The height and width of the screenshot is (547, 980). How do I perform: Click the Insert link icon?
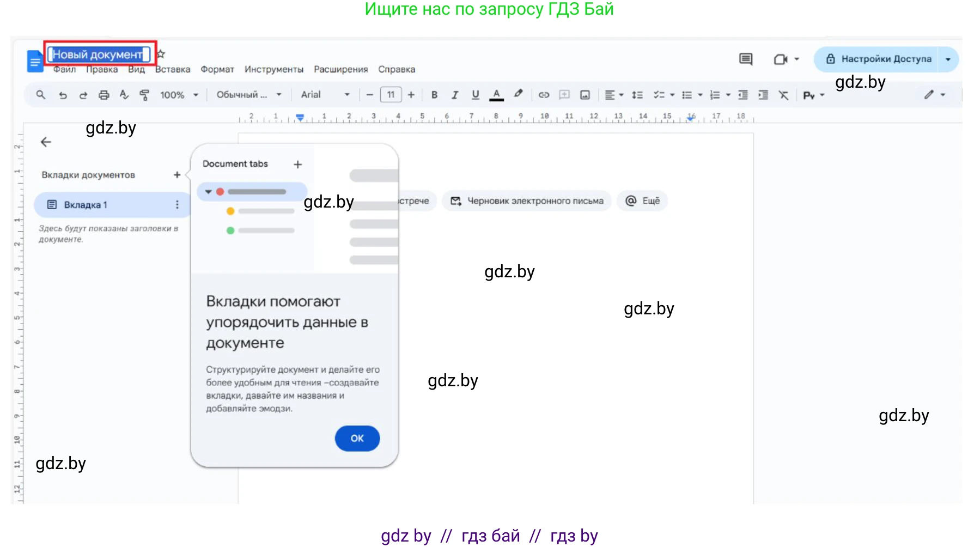tap(544, 95)
